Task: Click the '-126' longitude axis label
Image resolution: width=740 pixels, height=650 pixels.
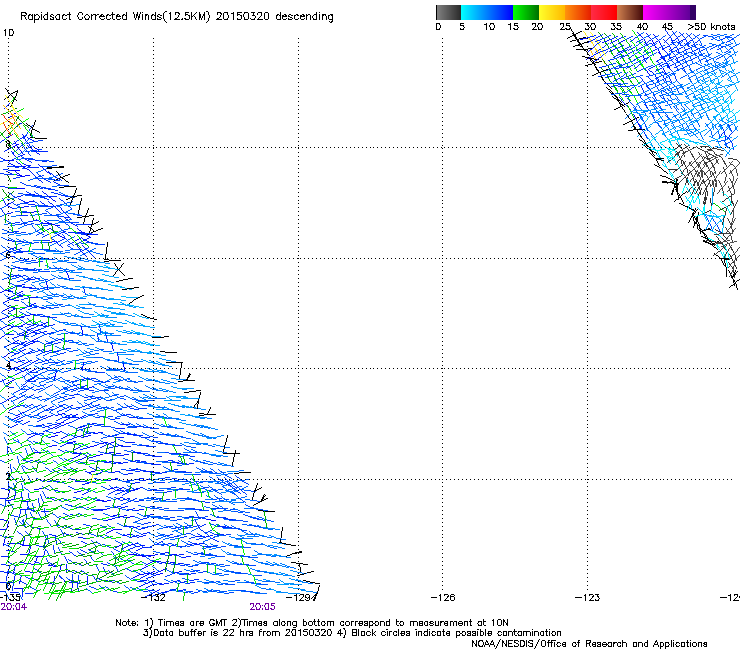Action: [x=443, y=597]
